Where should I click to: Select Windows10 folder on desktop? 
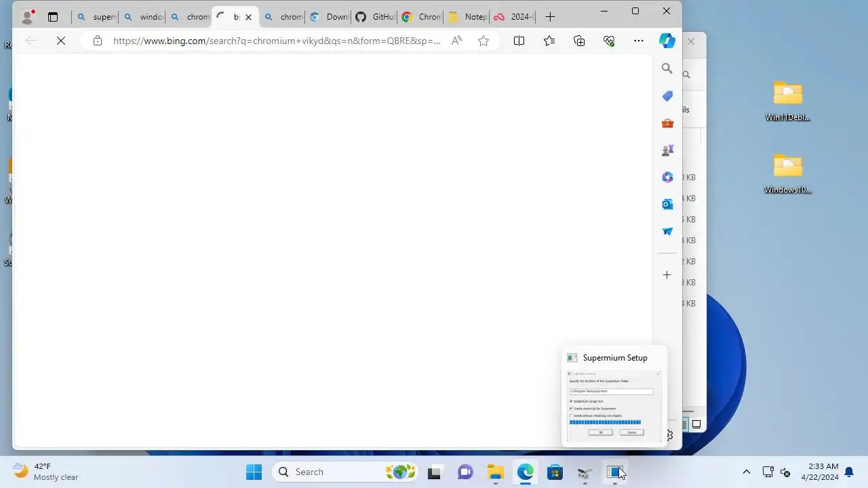click(x=787, y=174)
